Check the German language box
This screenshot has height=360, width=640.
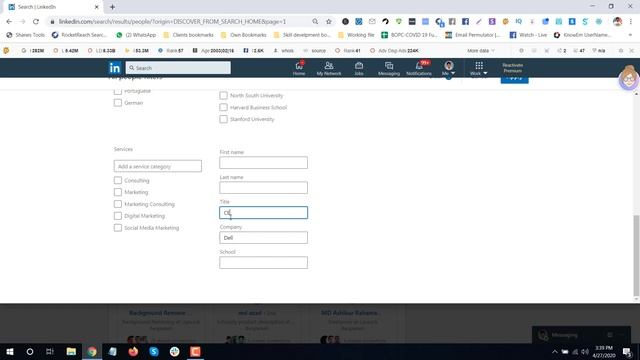pos(118,103)
